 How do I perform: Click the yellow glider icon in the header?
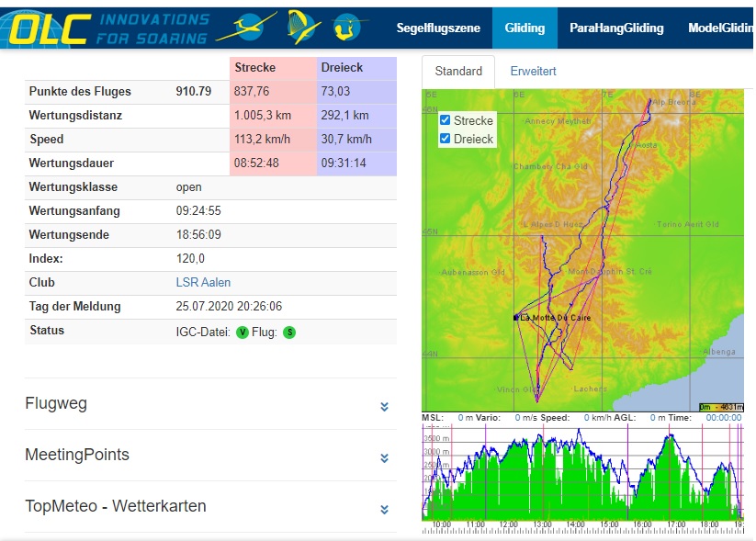(x=246, y=28)
